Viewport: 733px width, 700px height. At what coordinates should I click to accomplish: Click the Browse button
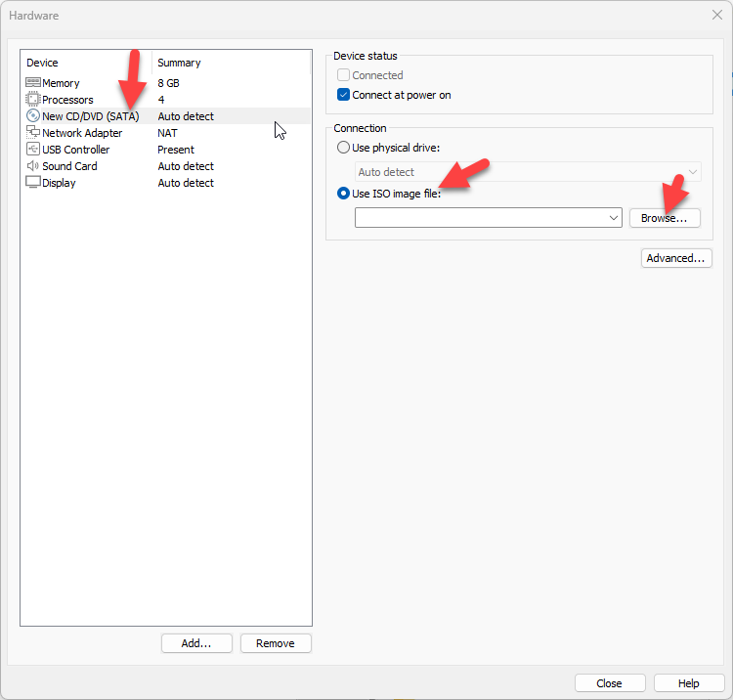pyautogui.click(x=664, y=218)
